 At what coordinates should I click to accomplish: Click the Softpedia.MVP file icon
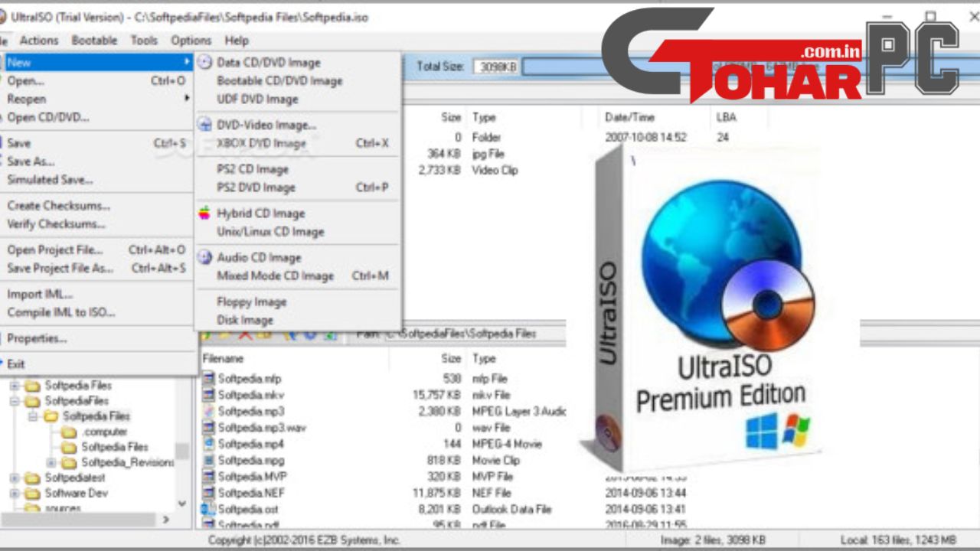click(208, 476)
